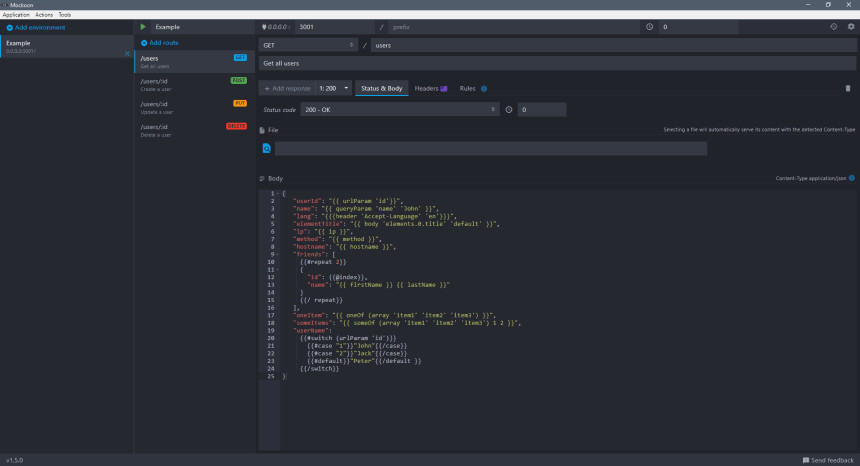860x466 pixels.
Task: Click line number 25 in the editor gutter
Action: (x=271, y=376)
